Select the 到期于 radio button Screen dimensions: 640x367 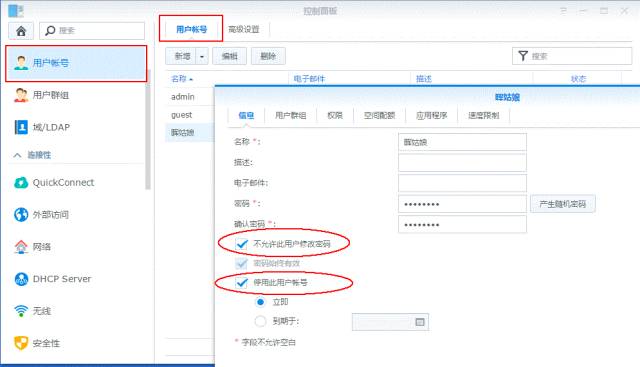pyautogui.click(x=260, y=321)
